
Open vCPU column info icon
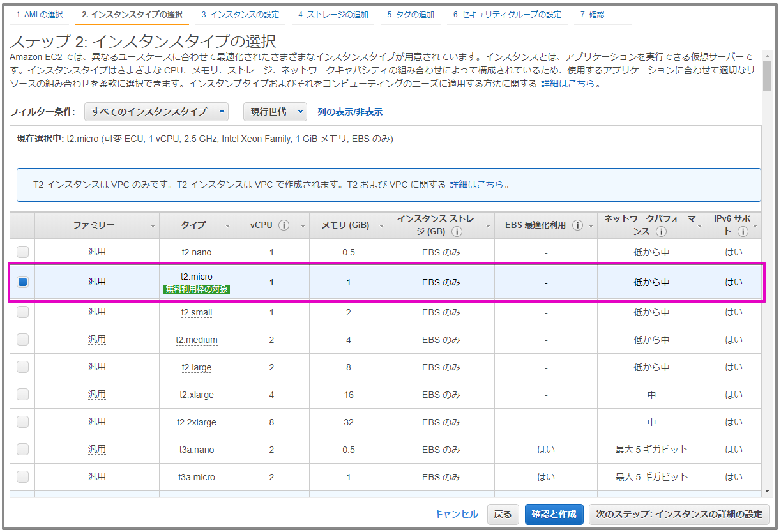point(284,225)
